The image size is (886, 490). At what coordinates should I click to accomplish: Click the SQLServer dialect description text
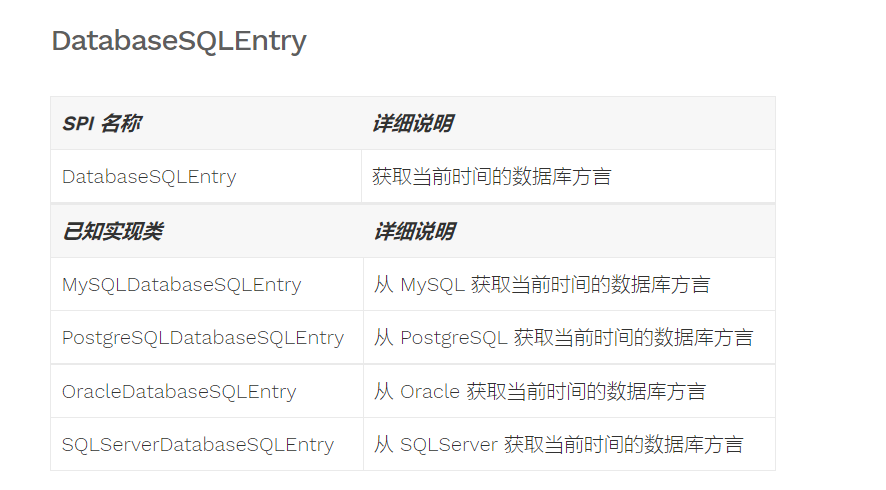pos(558,444)
